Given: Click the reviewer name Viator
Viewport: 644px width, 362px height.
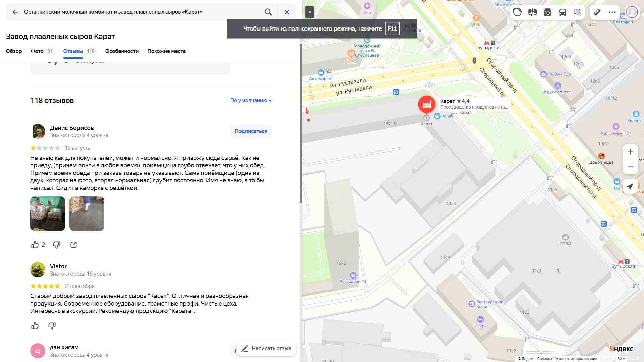Looking at the screenshot, I should 58,266.
